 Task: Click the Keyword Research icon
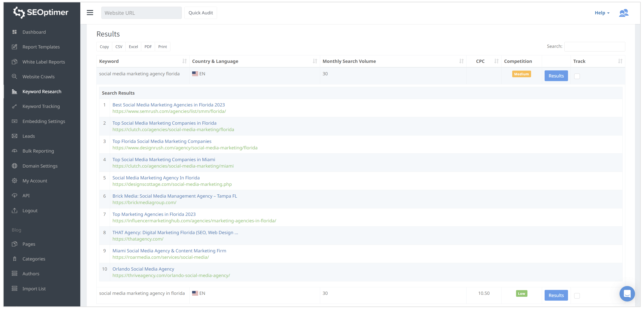coord(15,91)
